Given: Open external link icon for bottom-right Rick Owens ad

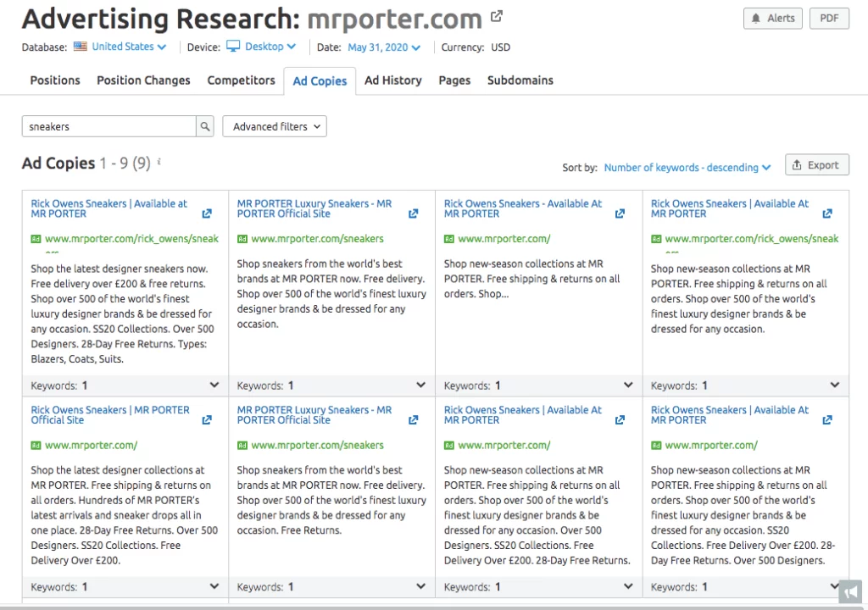Looking at the screenshot, I should [x=827, y=420].
